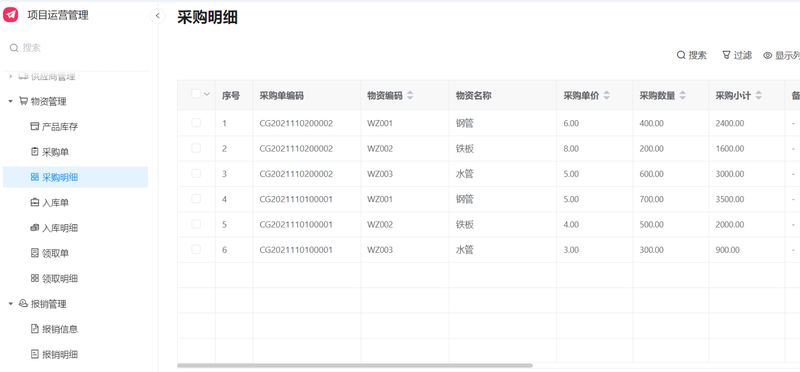Viewport: 800px width, 372px height.
Task: Click the 报销信息 document icon
Action: coord(35,329)
